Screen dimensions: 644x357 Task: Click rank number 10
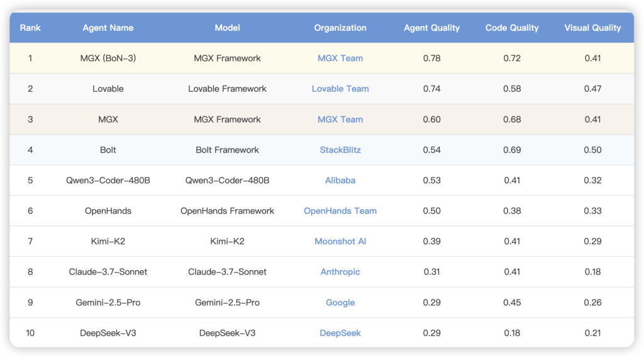[x=30, y=332]
